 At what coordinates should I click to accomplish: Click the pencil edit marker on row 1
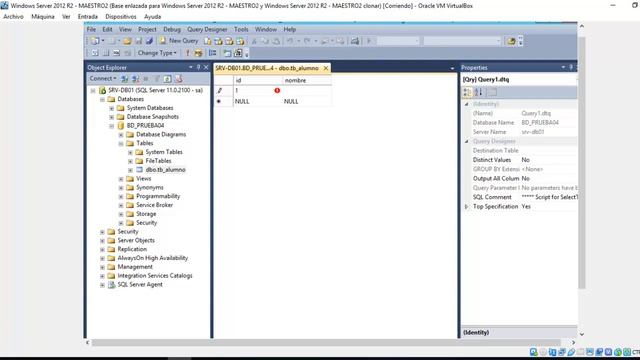[x=220, y=91]
